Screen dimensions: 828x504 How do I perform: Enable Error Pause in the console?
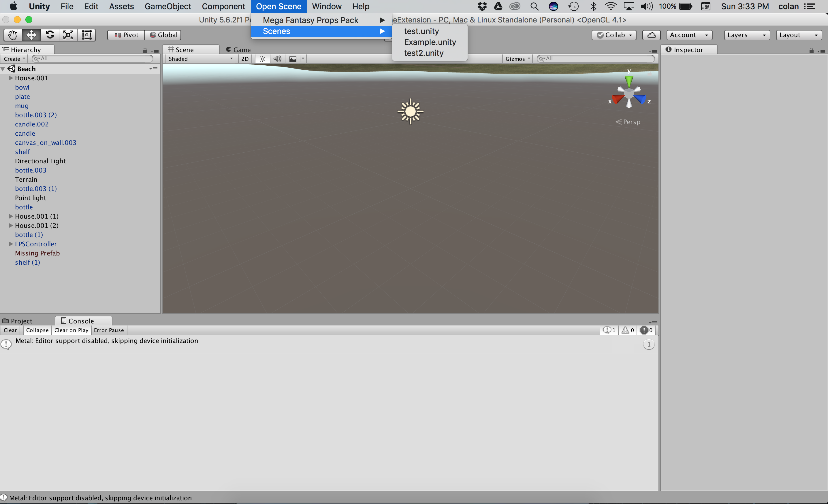click(109, 330)
